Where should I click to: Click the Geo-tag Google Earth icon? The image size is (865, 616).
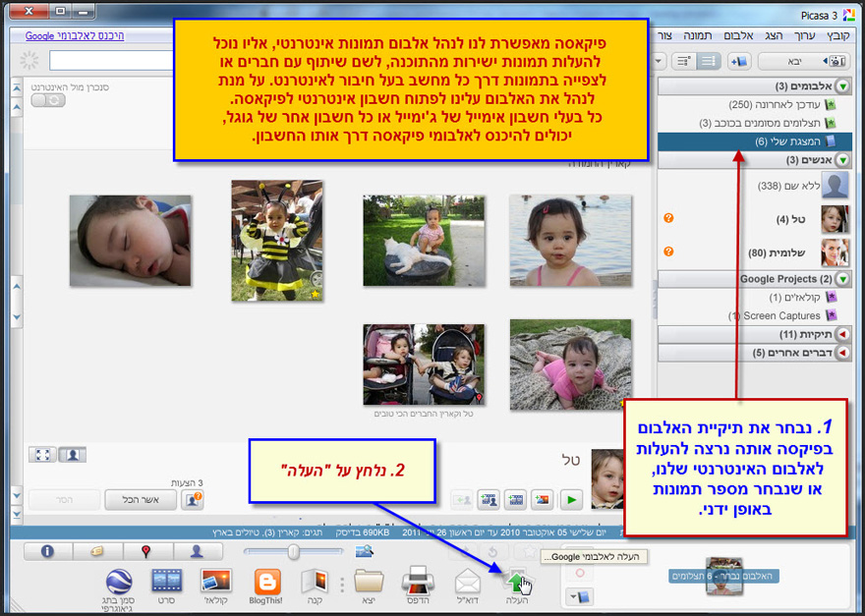point(119,582)
